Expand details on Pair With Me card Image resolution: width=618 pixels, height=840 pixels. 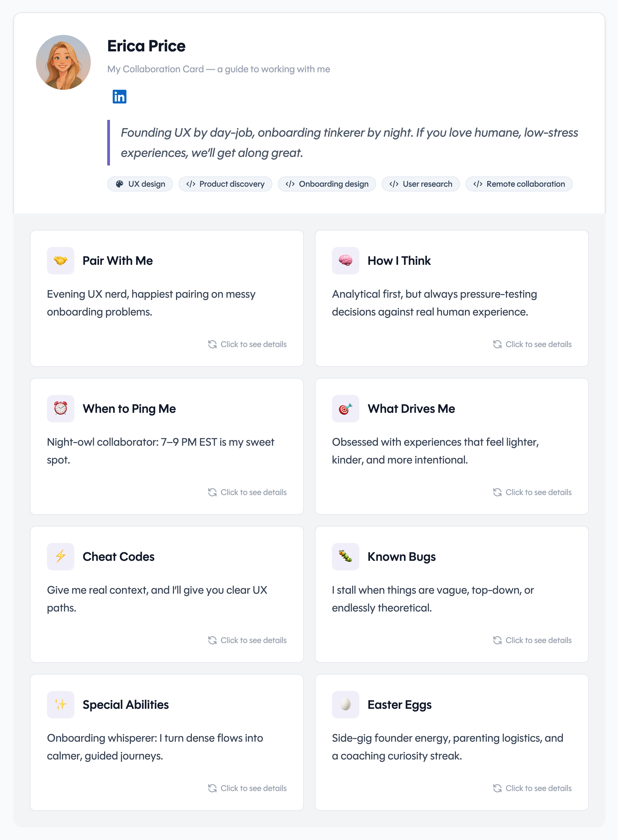(x=247, y=344)
